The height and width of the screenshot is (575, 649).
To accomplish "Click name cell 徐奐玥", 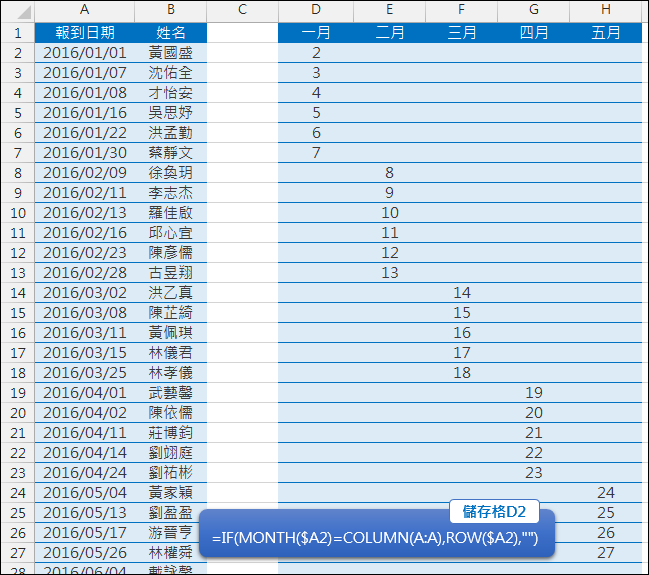I will (171, 173).
